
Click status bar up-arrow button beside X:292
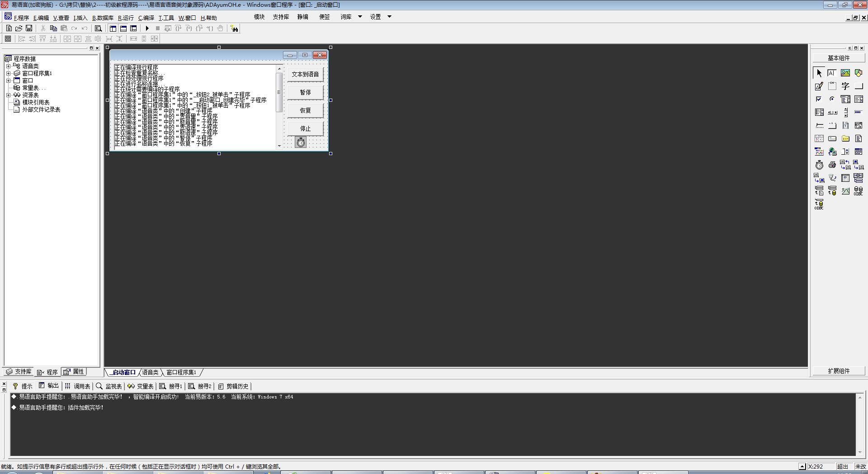(802, 466)
